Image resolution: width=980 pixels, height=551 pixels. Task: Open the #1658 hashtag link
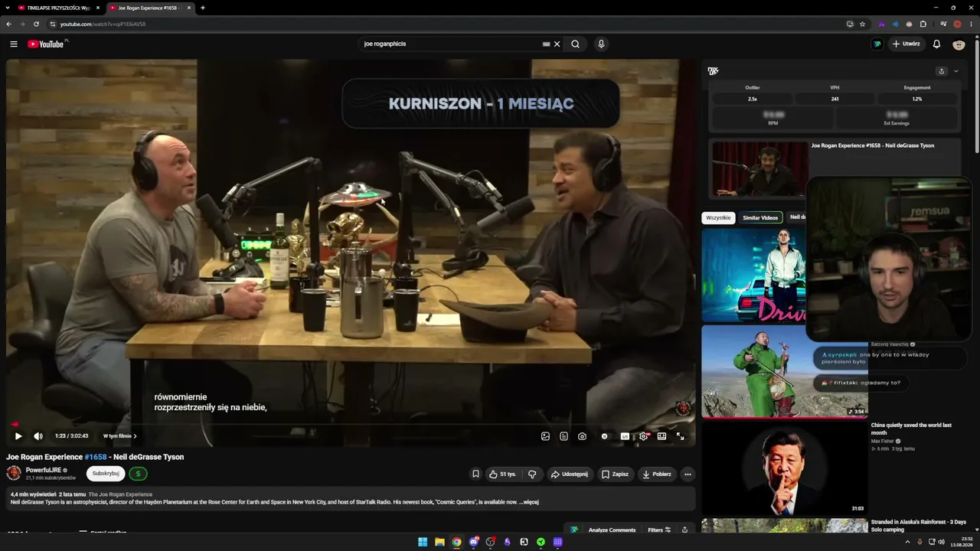click(x=96, y=457)
